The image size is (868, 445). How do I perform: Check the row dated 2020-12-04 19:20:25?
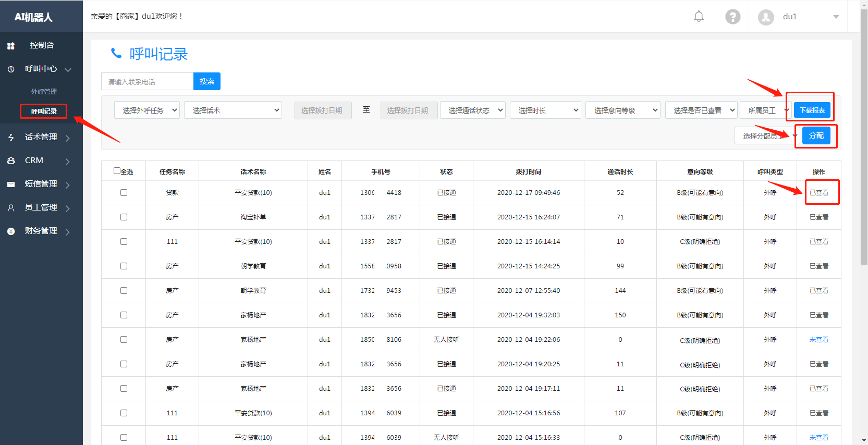tap(124, 364)
